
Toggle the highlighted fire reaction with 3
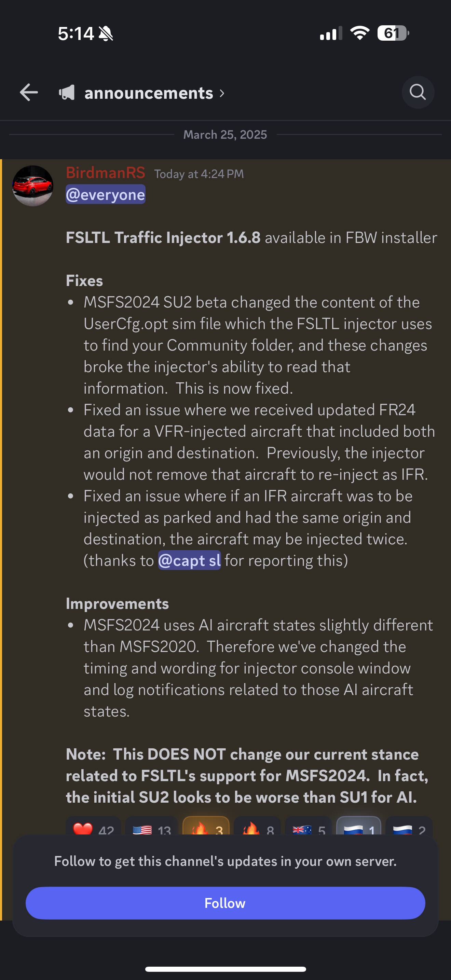coord(206,826)
